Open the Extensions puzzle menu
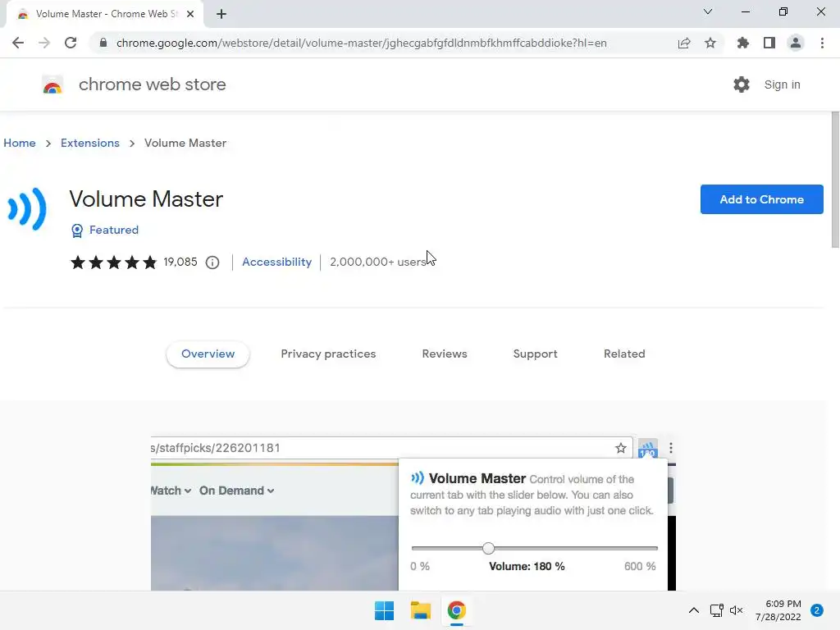 tap(743, 43)
